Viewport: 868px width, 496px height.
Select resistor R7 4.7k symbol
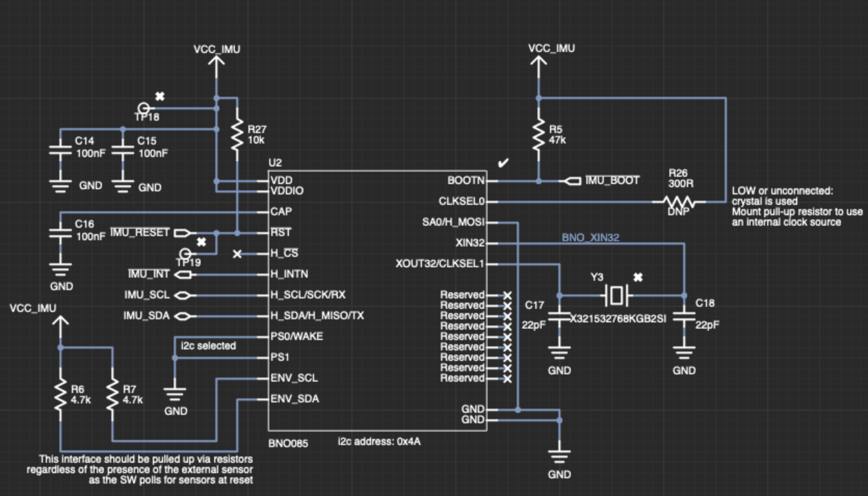pyautogui.click(x=112, y=394)
